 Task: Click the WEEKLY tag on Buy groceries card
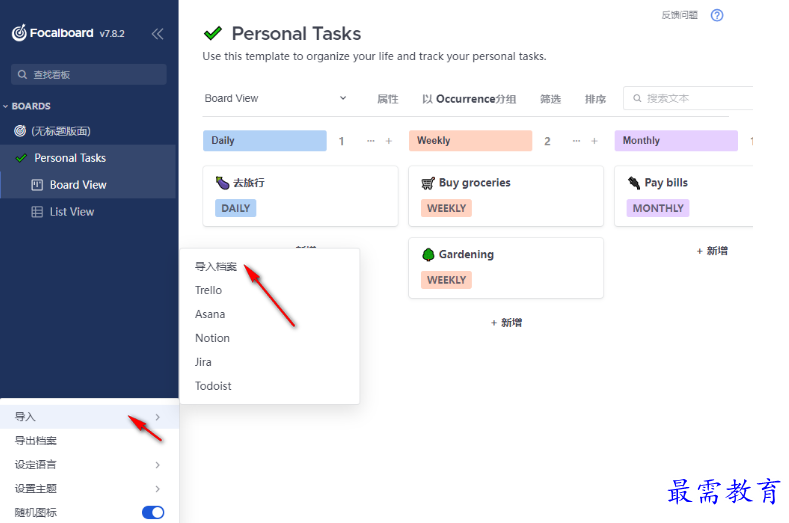coord(446,208)
